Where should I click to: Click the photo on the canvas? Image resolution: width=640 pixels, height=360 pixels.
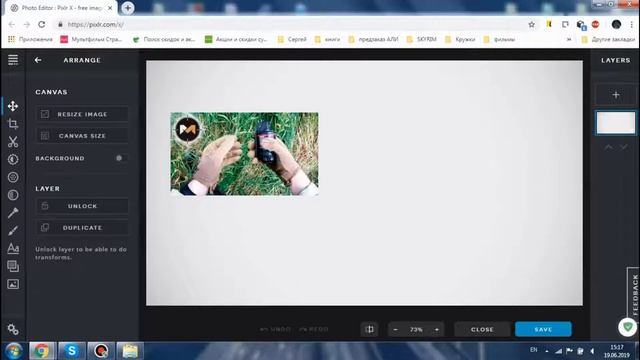(x=244, y=154)
